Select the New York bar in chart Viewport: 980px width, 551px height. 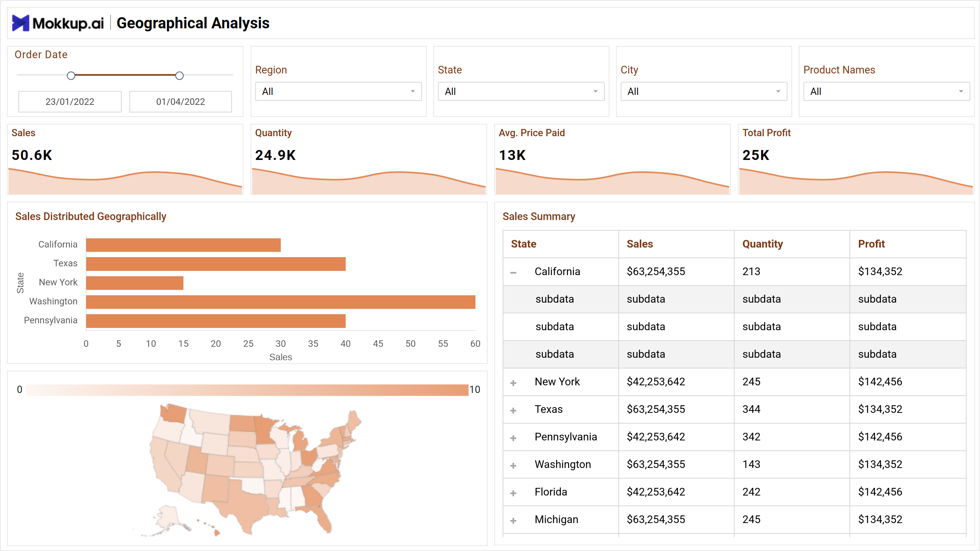point(135,283)
